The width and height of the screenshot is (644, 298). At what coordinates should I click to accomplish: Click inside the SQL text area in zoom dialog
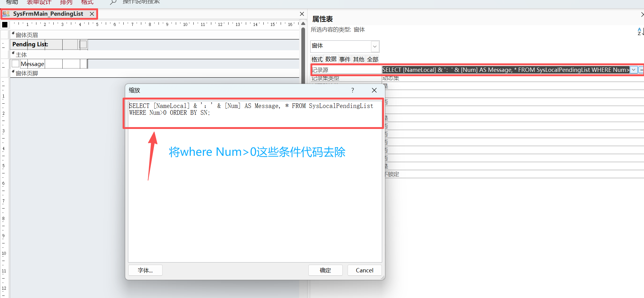tap(255, 185)
